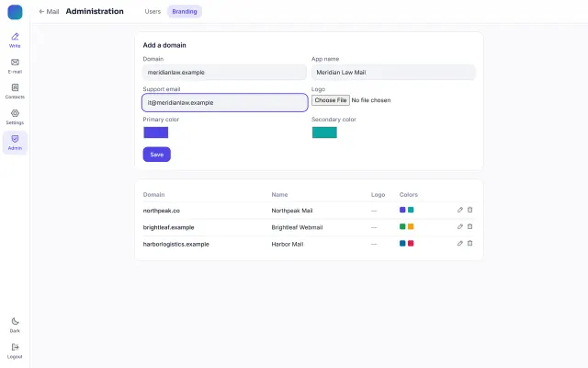Click the app logo in the corner
Image resolution: width=588 pixels, height=368 pixels.
(15, 12)
